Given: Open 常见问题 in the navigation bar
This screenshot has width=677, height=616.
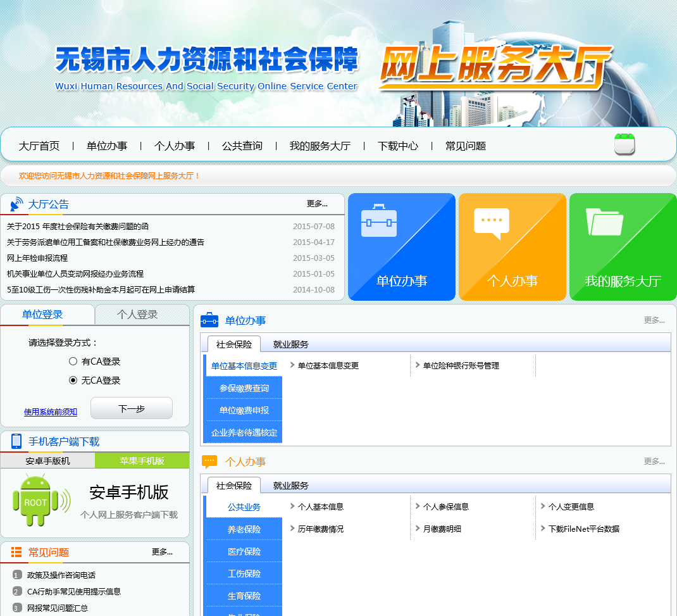Looking at the screenshot, I should (466, 146).
